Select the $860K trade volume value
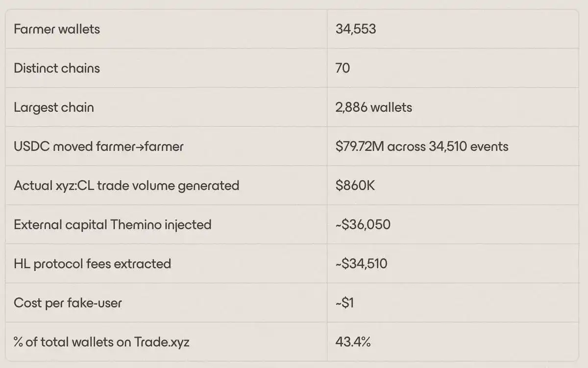 point(356,186)
